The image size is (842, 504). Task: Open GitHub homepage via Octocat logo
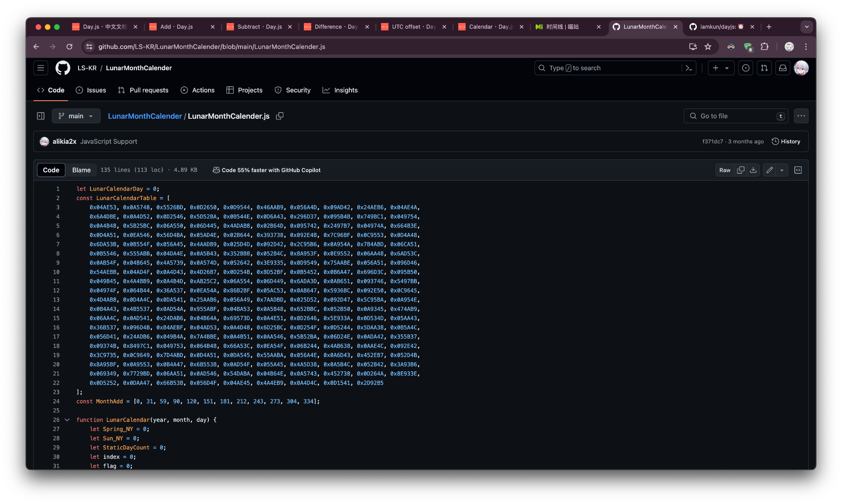coord(63,68)
